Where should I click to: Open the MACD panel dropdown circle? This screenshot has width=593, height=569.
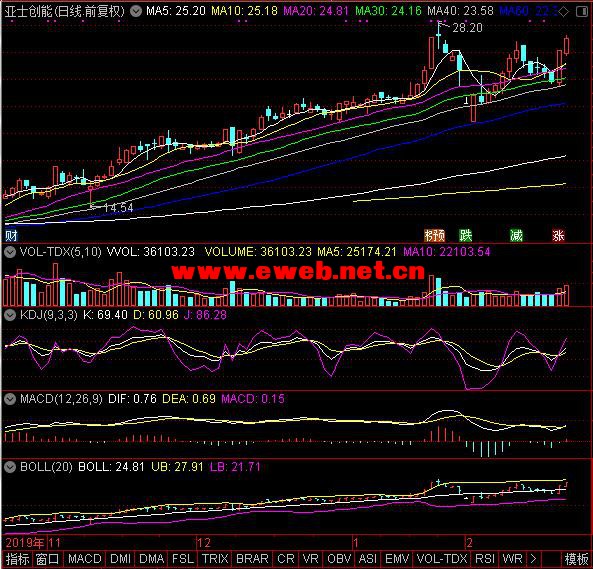point(10,398)
